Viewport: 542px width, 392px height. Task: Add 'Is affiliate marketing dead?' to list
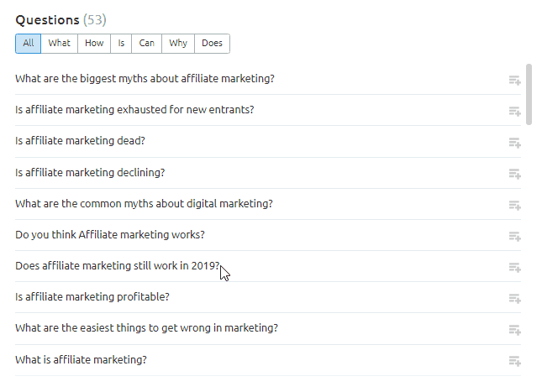click(515, 143)
